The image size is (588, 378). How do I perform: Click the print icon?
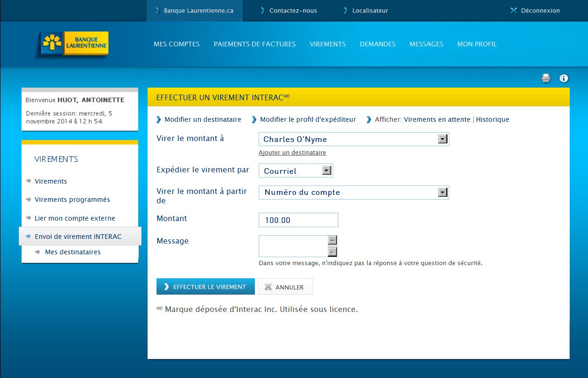click(546, 78)
